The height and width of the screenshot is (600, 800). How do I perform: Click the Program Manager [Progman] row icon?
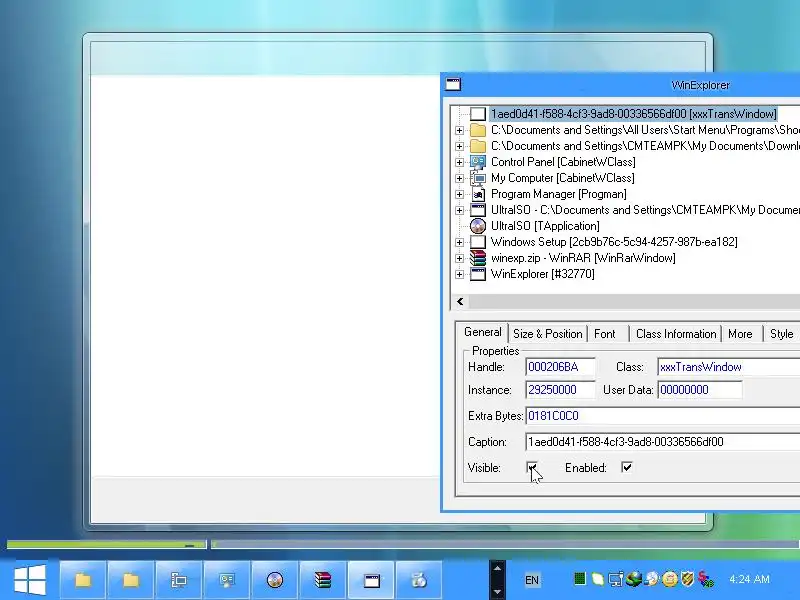click(478, 194)
